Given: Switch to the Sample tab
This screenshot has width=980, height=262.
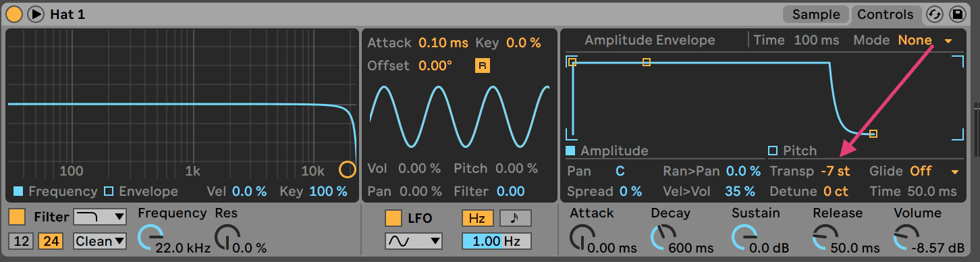Looking at the screenshot, I should point(816,14).
